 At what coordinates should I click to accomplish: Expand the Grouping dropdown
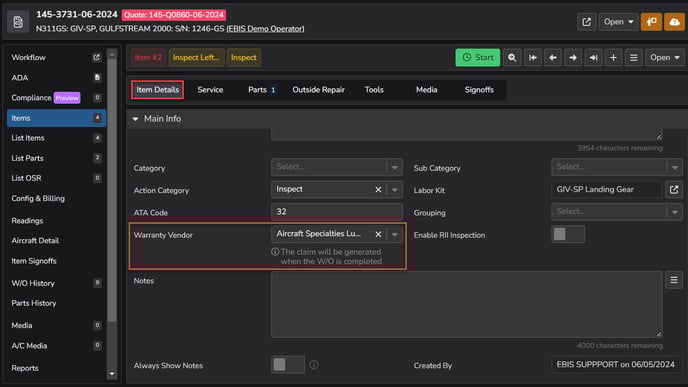(616, 212)
